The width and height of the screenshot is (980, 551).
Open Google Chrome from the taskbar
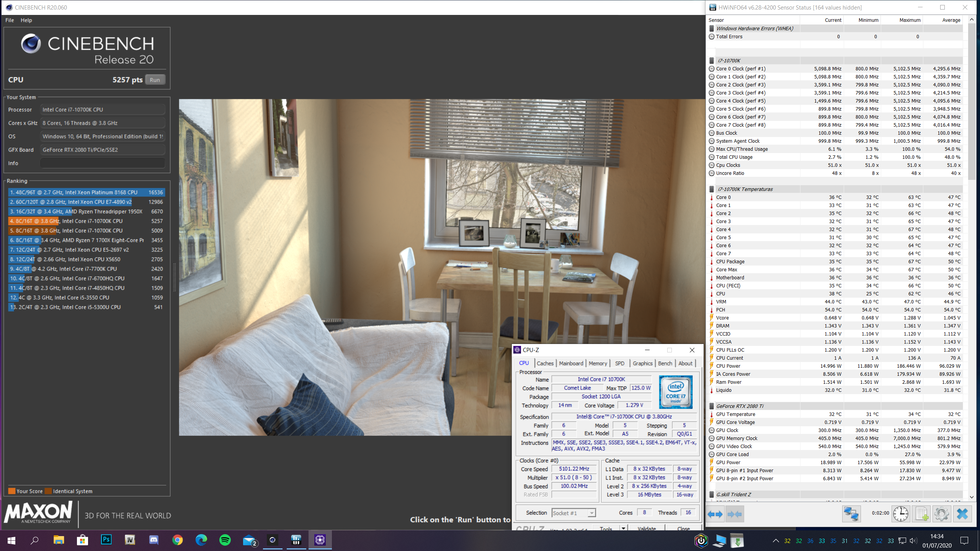(178, 540)
